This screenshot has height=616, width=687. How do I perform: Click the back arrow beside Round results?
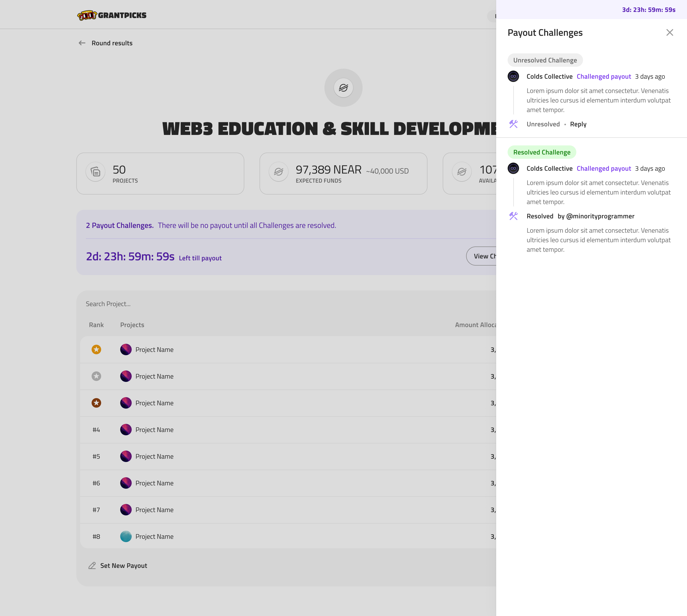pyautogui.click(x=82, y=43)
